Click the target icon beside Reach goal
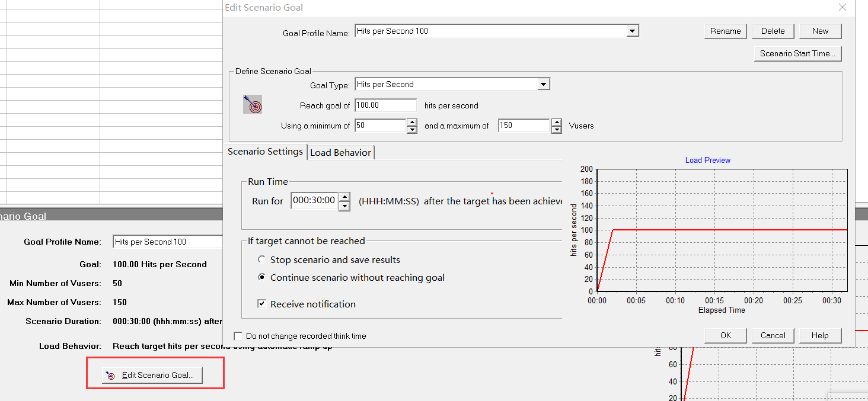Screen dimensions: 868x401 (x=253, y=105)
